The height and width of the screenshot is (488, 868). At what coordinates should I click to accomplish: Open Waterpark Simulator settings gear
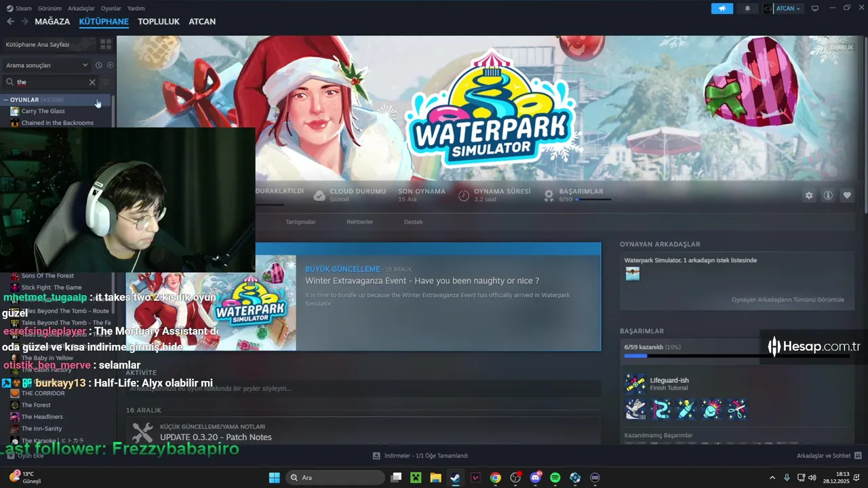pos(809,195)
